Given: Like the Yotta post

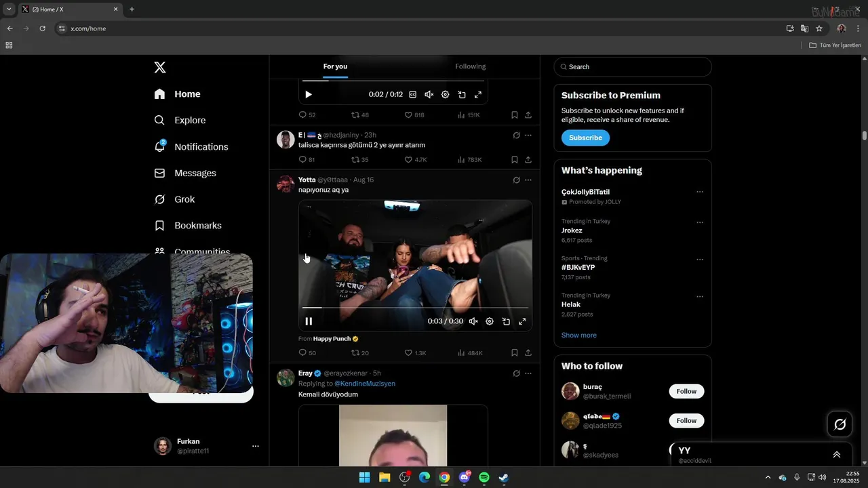Looking at the screenshot, I should (x=415, y=353).
